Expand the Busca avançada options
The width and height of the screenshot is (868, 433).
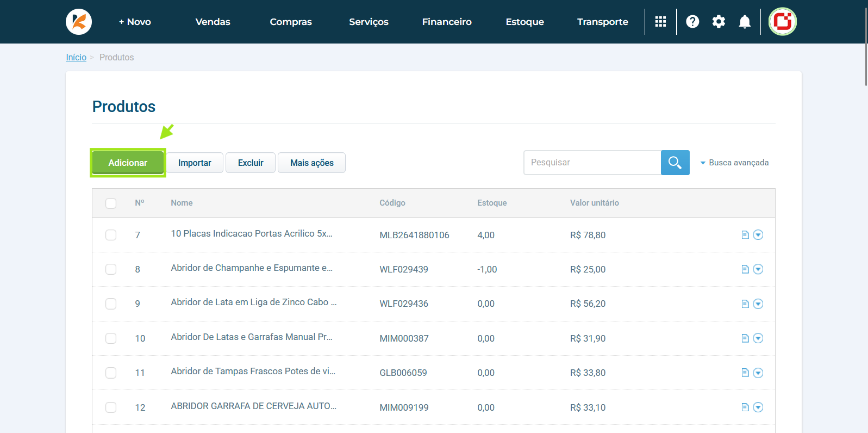[x=734, y=163]
